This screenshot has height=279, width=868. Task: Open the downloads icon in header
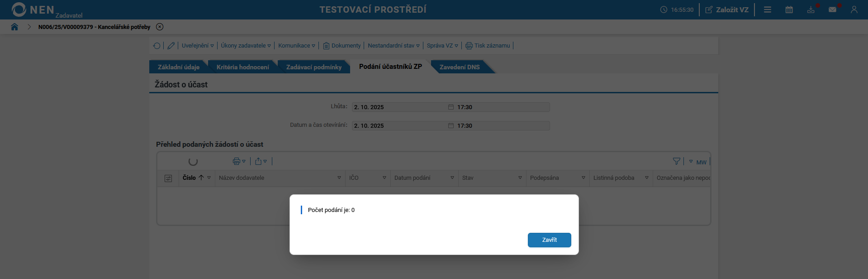[x=811, y=10]
